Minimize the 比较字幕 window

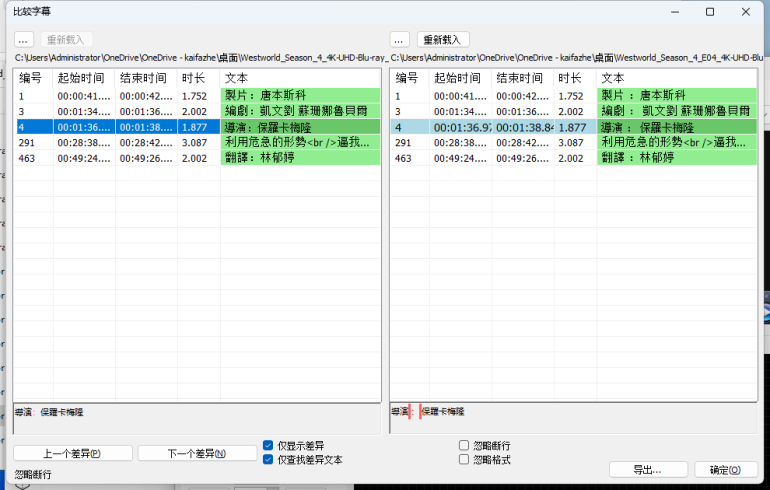coord(675,12)
